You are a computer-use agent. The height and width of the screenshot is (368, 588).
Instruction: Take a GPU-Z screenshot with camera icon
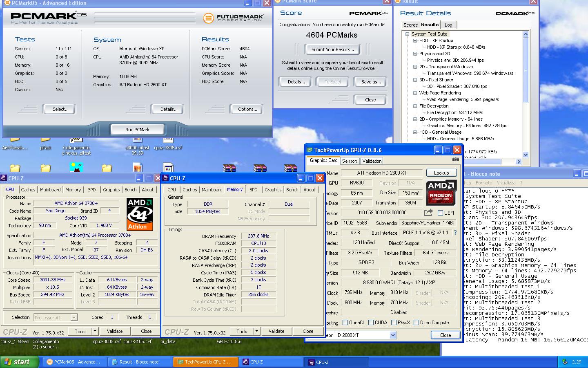coord(456,159)
